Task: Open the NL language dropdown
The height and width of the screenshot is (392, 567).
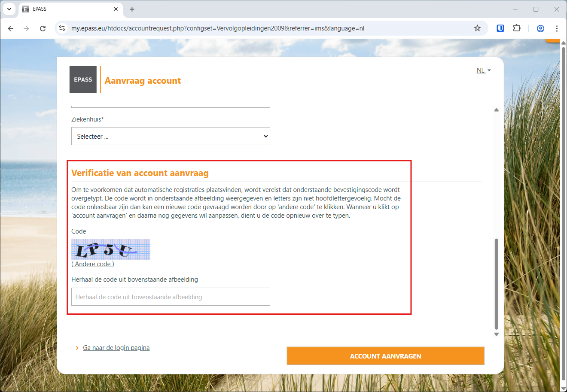Action: click(484, 70)
